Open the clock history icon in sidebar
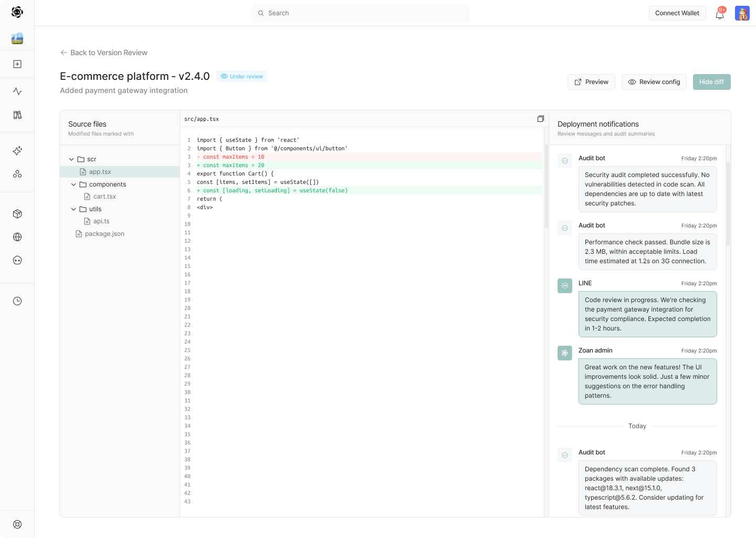 pyautogui.click(x=17, y=301)
